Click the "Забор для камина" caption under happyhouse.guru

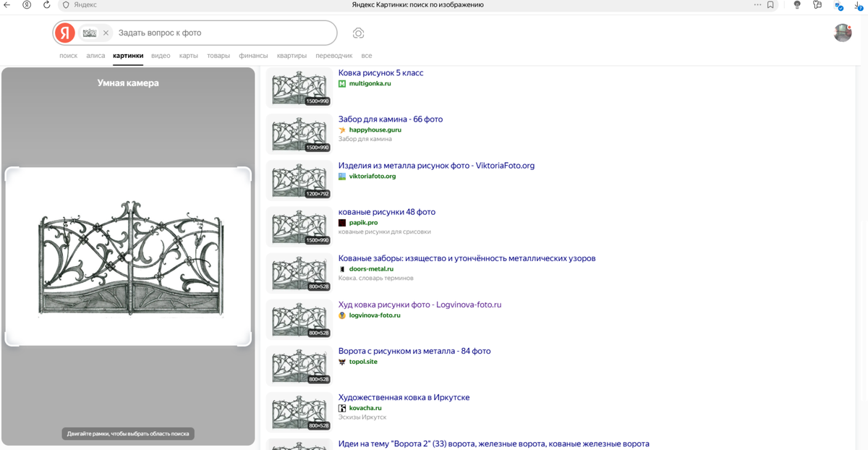point(365,139)
